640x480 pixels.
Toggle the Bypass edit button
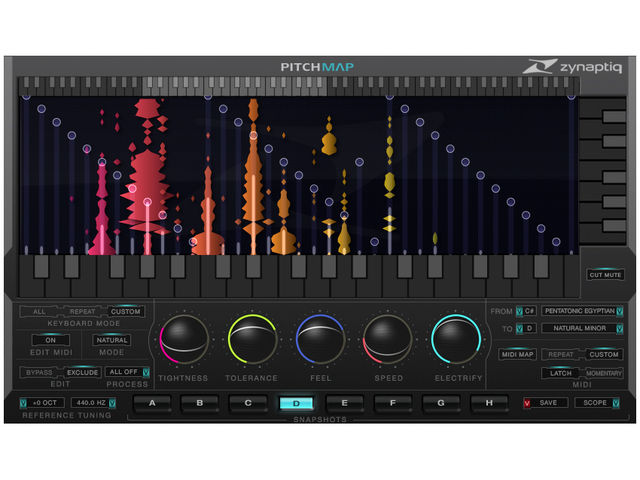click(x=39, y=373)
